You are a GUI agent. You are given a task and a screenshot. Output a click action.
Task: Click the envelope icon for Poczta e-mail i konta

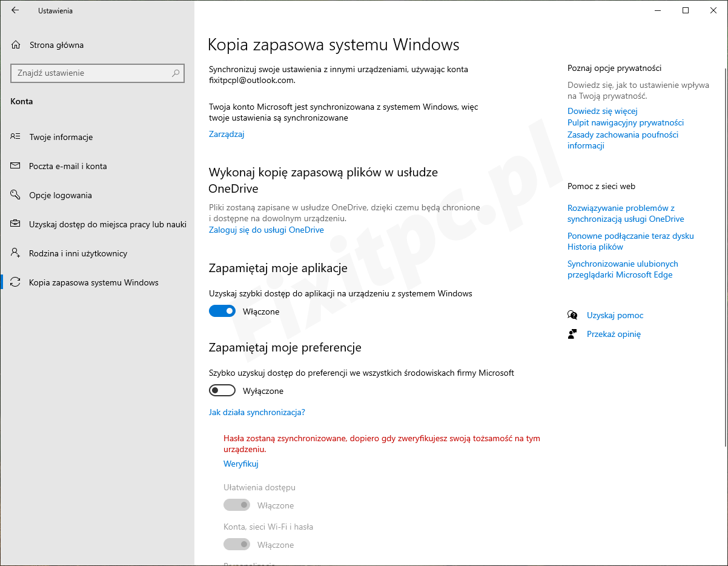16,166
